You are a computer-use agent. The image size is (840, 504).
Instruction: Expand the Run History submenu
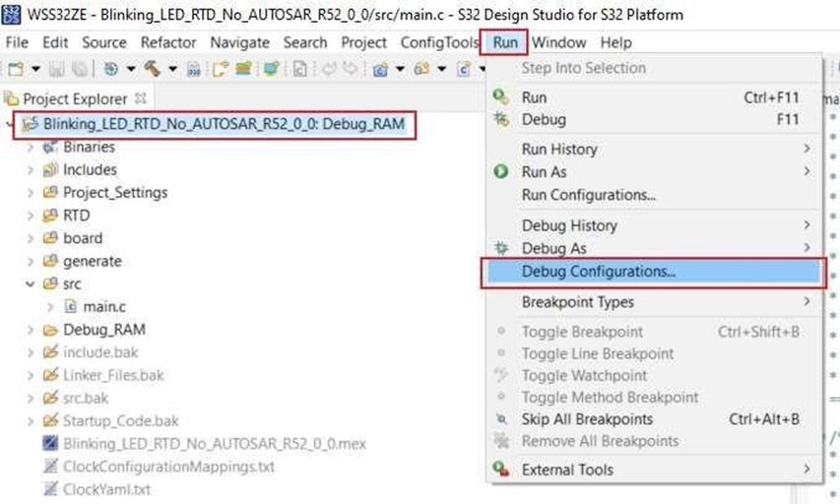654,149
